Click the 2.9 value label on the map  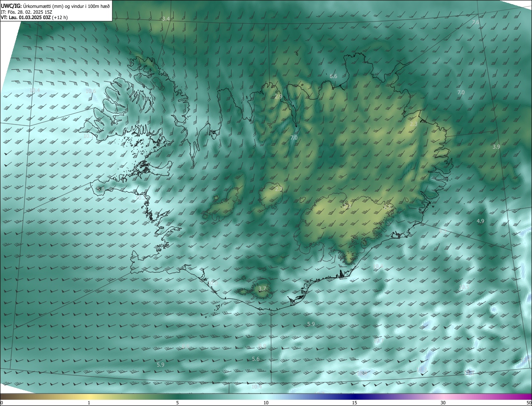(x=278, y=96)
